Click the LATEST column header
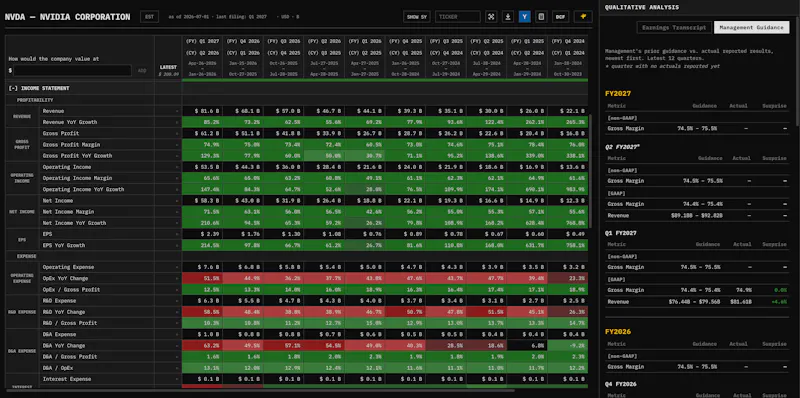The width and height of the screenshot is (800, 398). [x=168, y=67]
